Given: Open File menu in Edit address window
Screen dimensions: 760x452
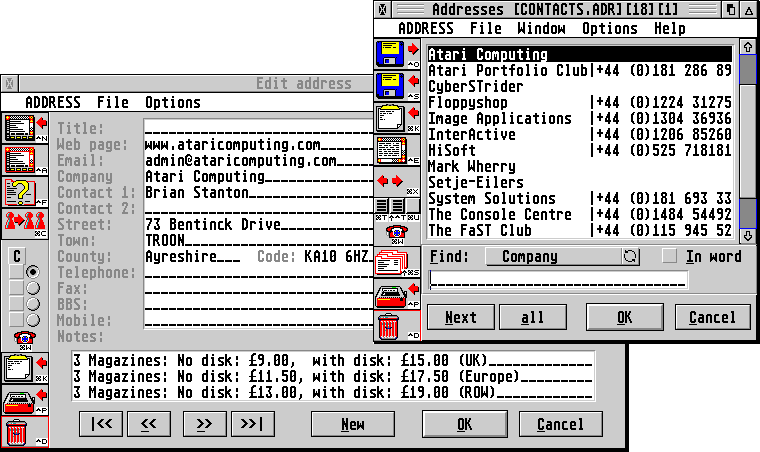Looking at the screenshot, I should tap(112, 102).
